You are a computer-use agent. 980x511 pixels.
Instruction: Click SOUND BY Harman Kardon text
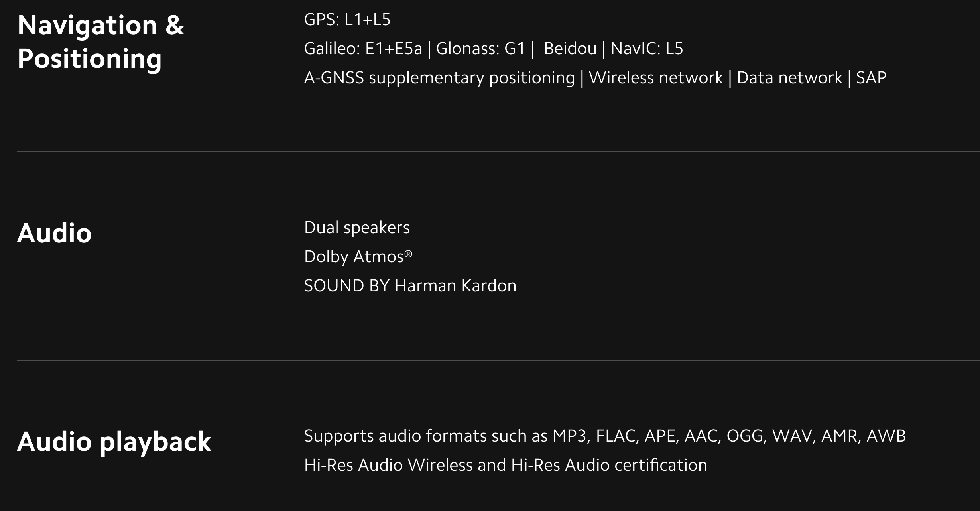tap(410, 286)
